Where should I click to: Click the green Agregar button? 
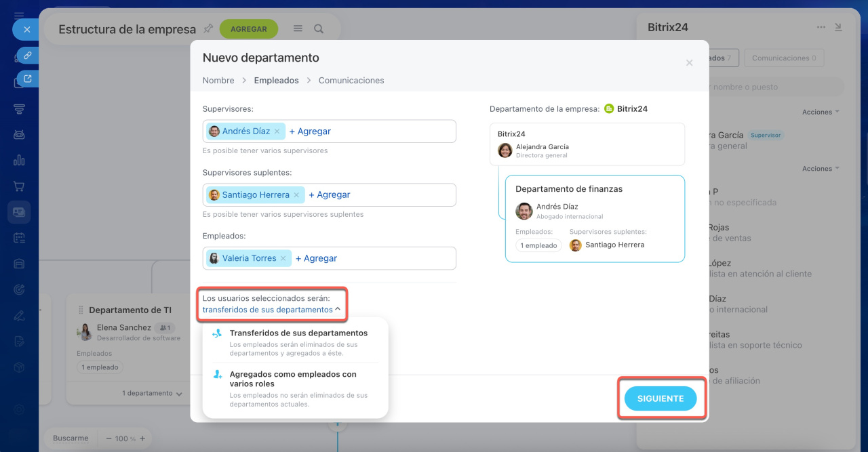(248, 29)
